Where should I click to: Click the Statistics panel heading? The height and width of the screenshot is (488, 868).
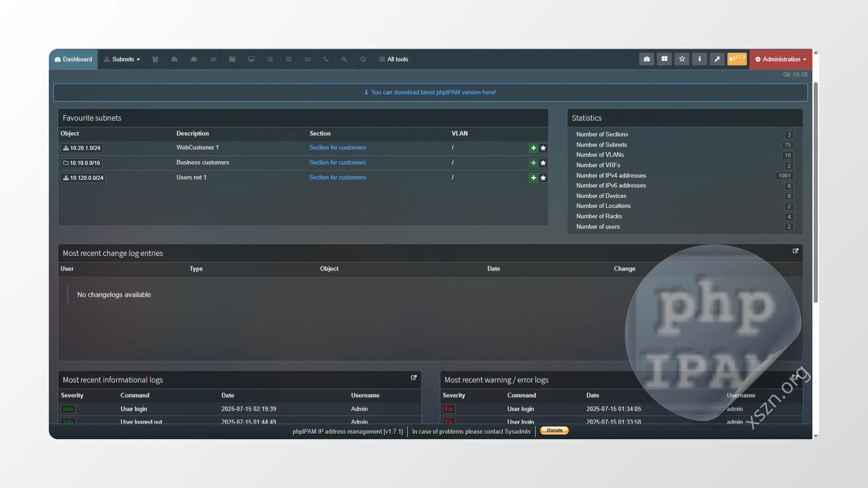coord(587,118)
